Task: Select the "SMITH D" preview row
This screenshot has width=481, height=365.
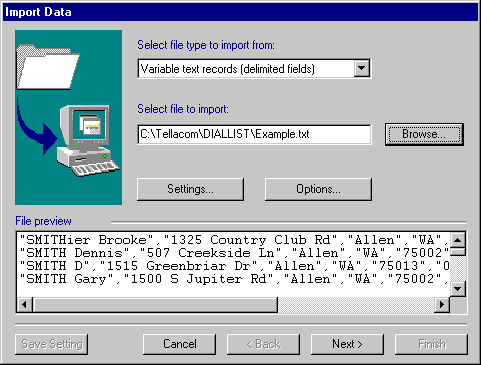Action: [233, 266]
